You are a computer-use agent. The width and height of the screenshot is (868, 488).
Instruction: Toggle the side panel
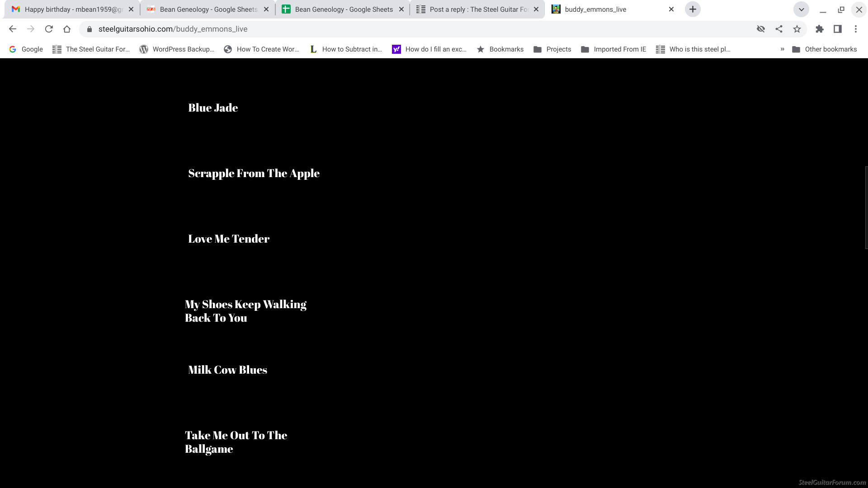tap(837, 29)
